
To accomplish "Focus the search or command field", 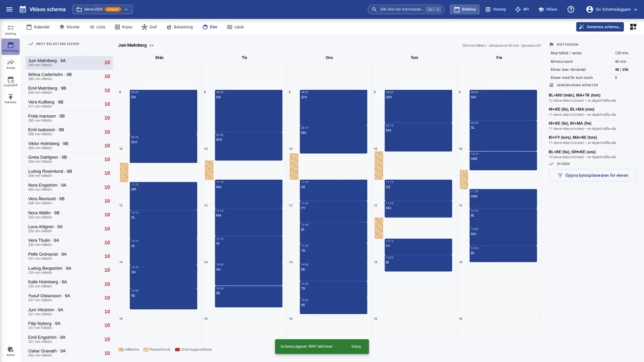I will coord(406,9).
